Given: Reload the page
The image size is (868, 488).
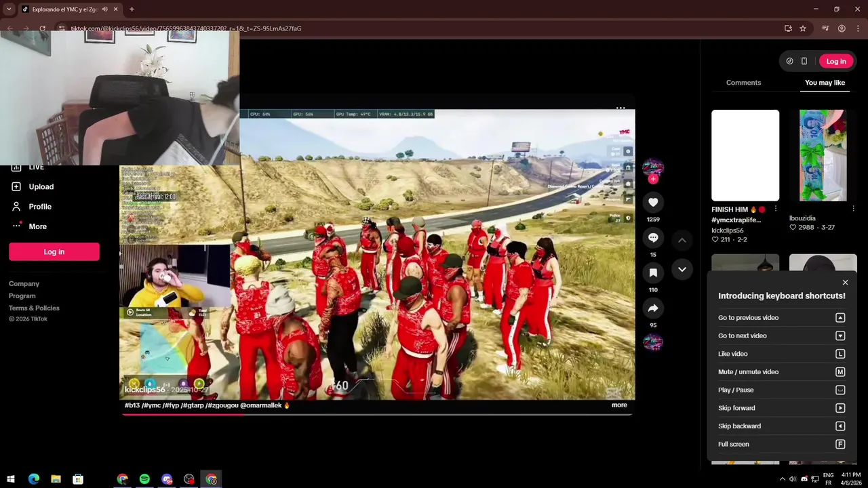Looking at the screenshot, I should click(43, 28).
